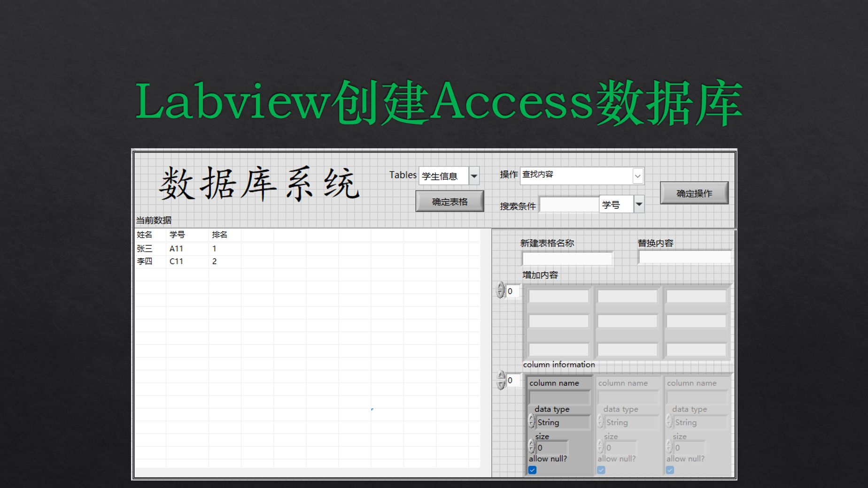Click the 增加内容 array index stepper arrows

pos(500,290)
